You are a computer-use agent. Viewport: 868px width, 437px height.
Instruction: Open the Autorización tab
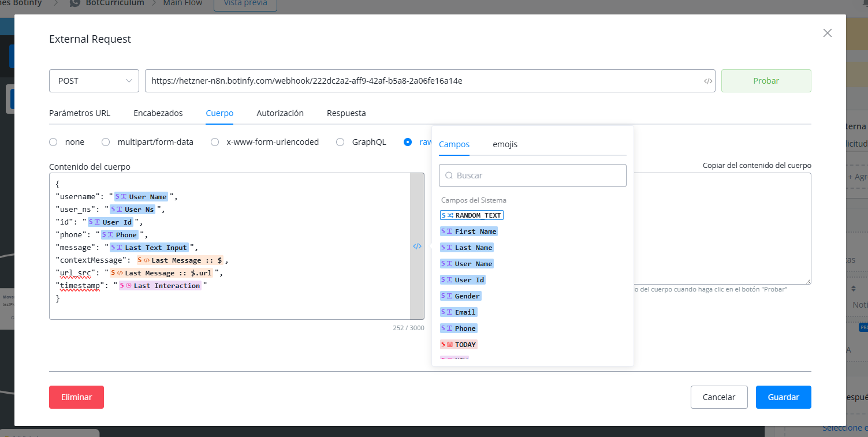coord(280,113)
